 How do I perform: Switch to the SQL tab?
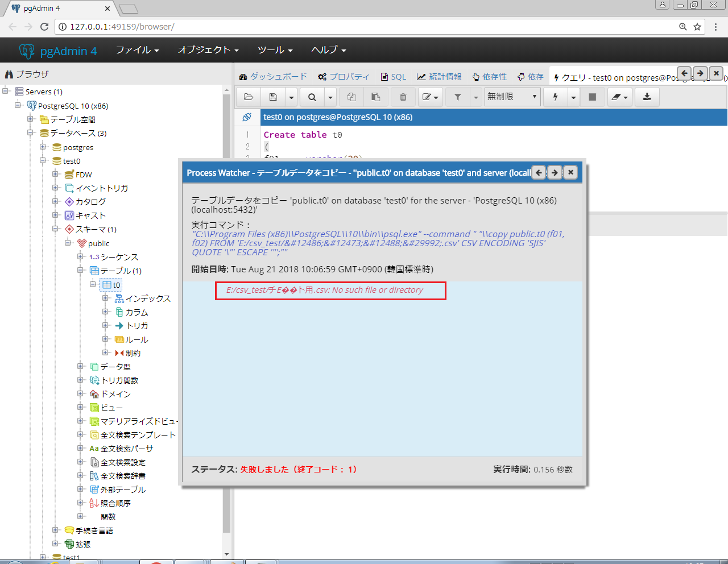[394, 77]
